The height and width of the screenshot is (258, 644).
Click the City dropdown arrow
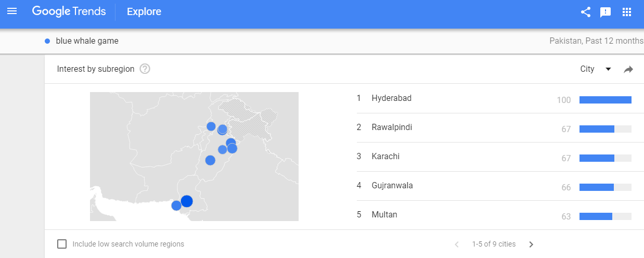pyautogui.click(x=608, y=69)
